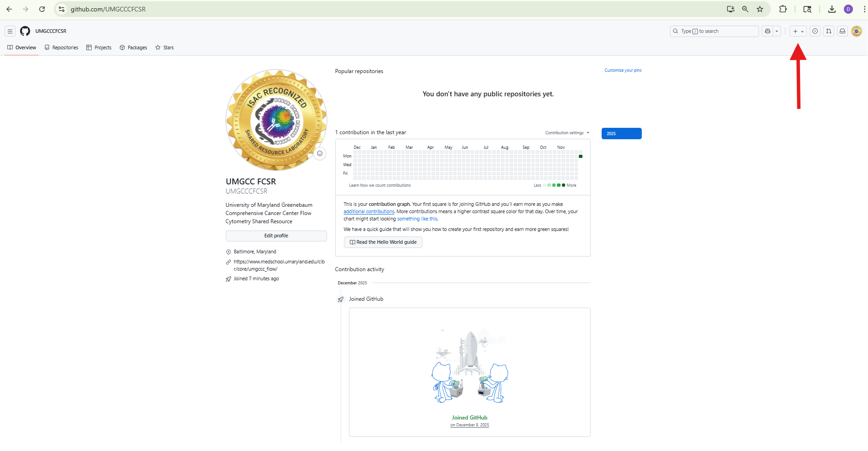This screenshot has width=868, height=451.
Task: Click the dark green contribution square
Action: 581,156
